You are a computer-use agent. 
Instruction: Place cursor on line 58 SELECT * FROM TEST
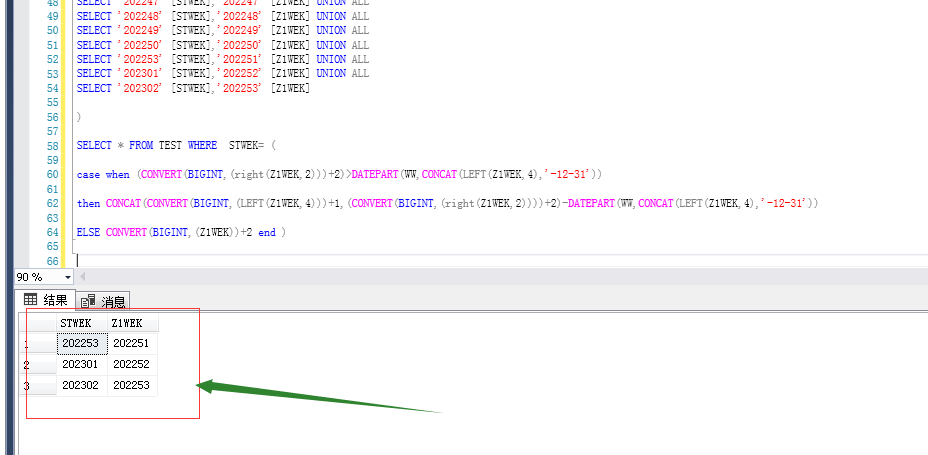[176, 146]
